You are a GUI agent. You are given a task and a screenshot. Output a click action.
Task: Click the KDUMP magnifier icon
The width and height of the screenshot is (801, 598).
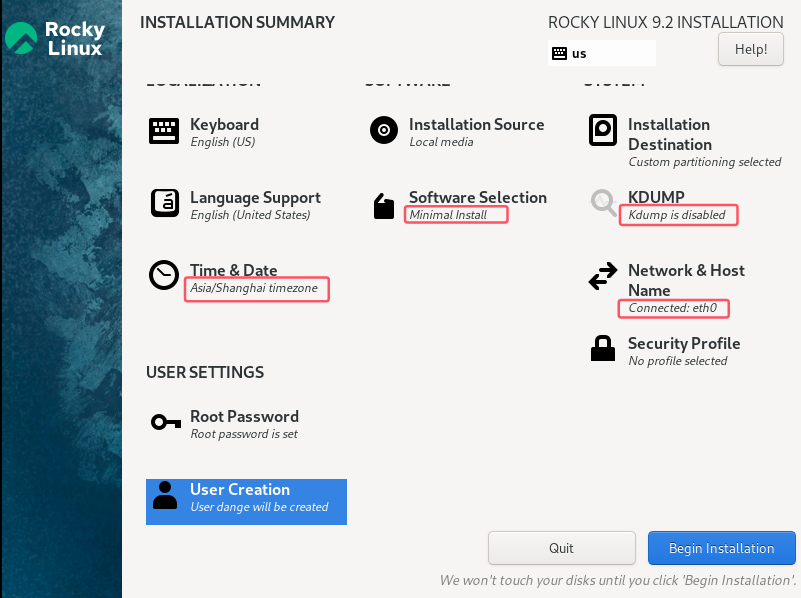(x=603, y=203)
